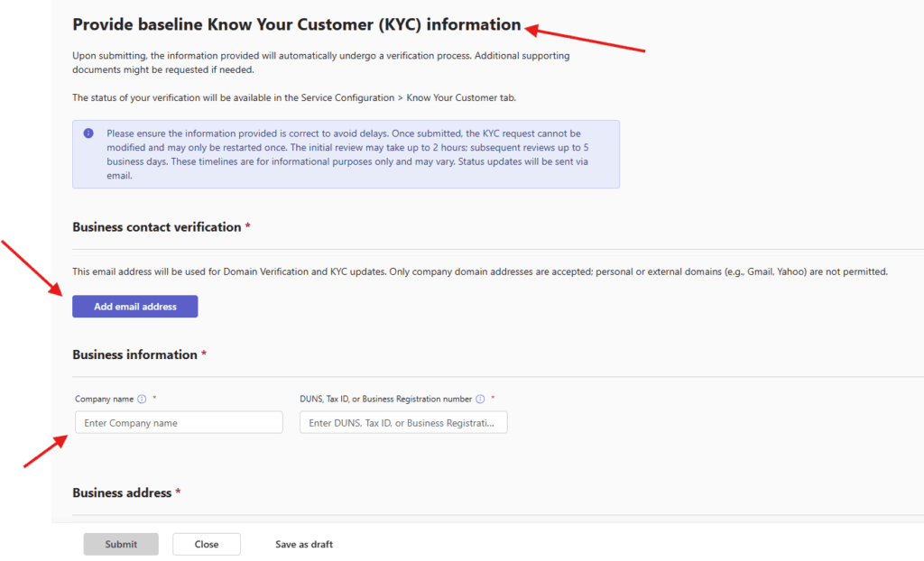
Task: Click the info icon in the blue notice banner
Action: (x=88, y=133)
